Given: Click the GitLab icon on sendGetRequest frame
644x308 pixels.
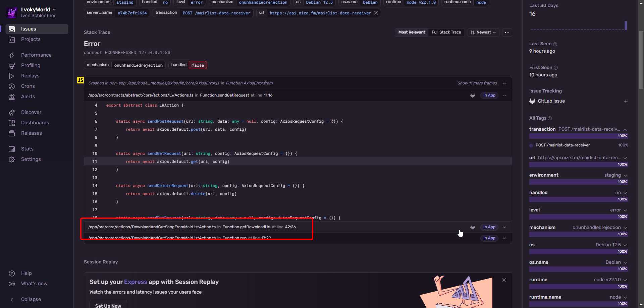Looking at the screenshot, I should 473,96.
